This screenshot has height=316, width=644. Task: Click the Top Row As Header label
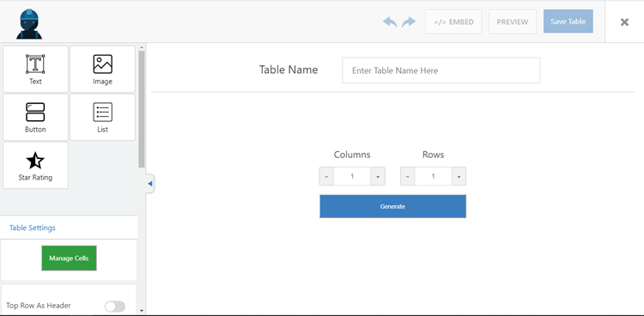tap(38, 306)
